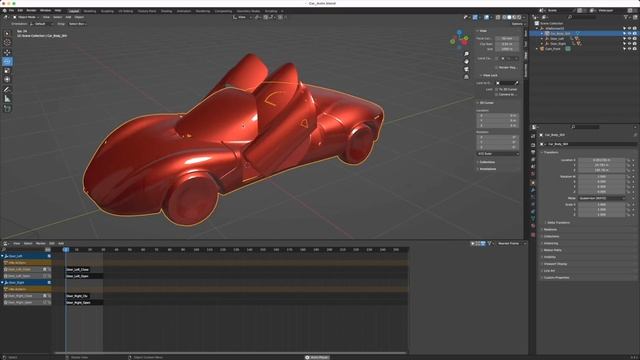640x360 pixels.
Task: Click the Door_Left_Close strip in NLA
Action: pos(78,269)
